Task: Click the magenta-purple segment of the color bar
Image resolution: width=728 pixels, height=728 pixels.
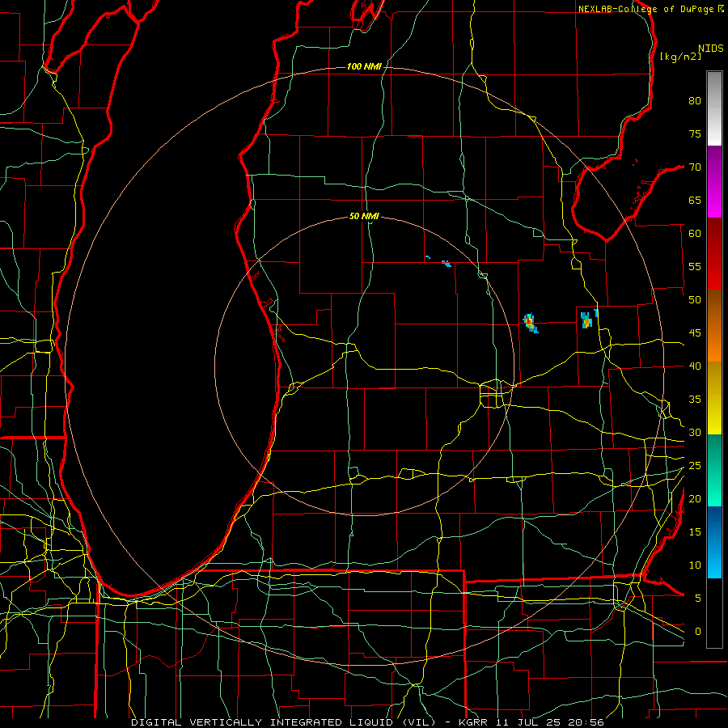Action: (714, 181)
